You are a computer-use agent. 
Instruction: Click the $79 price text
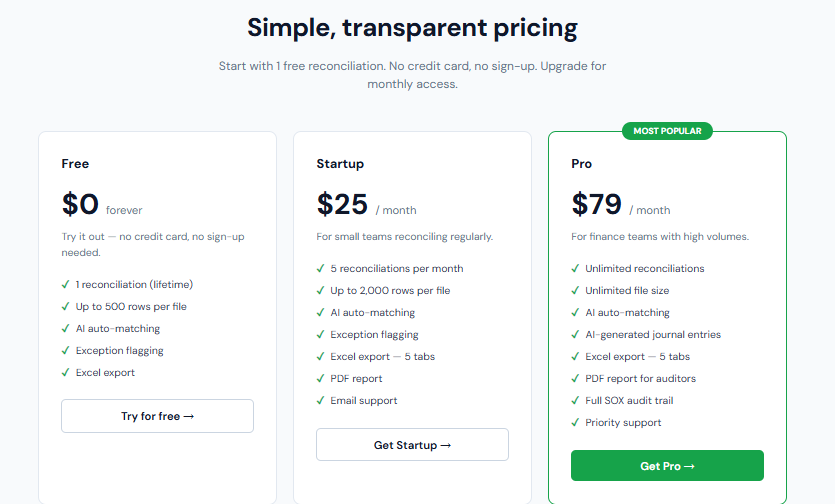(x=597, y=205)
